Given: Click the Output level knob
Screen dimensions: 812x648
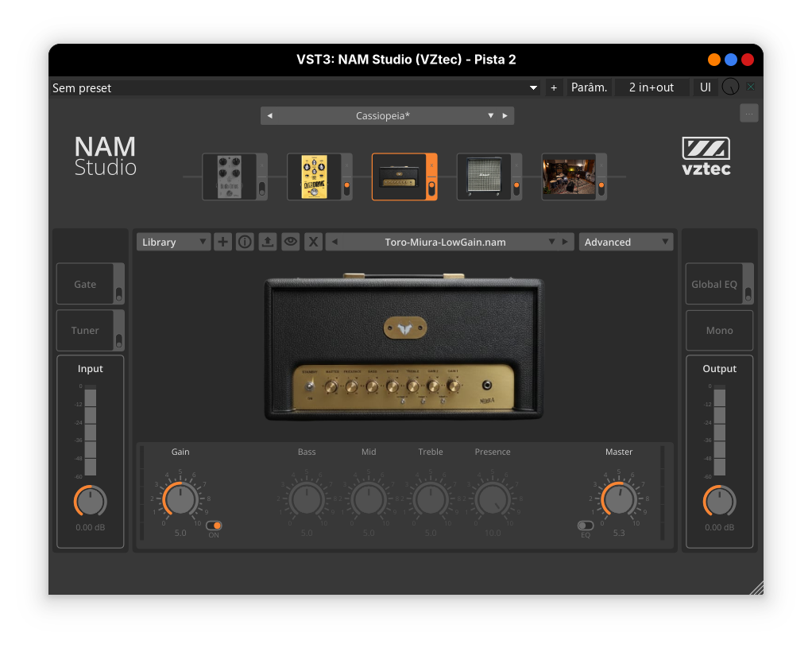Looking at the screenshot, I should pos(719,501).
